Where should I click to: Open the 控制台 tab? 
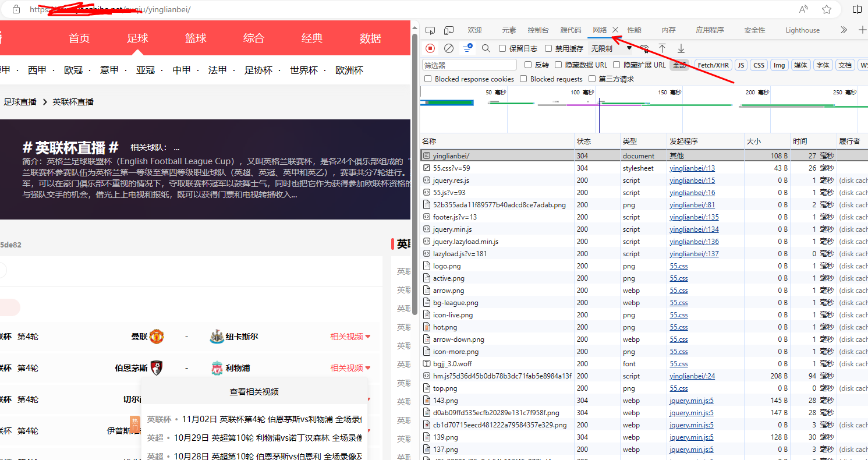coord(538,30)
